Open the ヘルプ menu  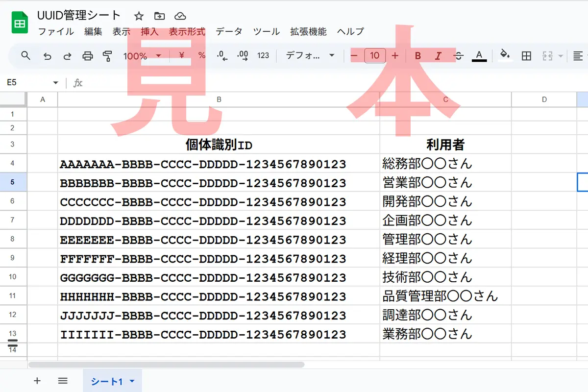click(x=350, y=32)
